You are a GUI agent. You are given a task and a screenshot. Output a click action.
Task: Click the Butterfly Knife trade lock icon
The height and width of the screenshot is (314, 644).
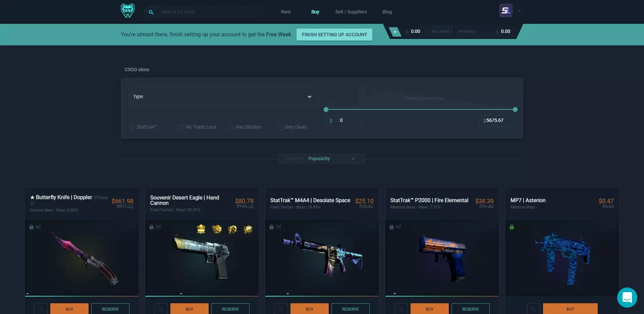pyautogui.click(x=31, y=227)
